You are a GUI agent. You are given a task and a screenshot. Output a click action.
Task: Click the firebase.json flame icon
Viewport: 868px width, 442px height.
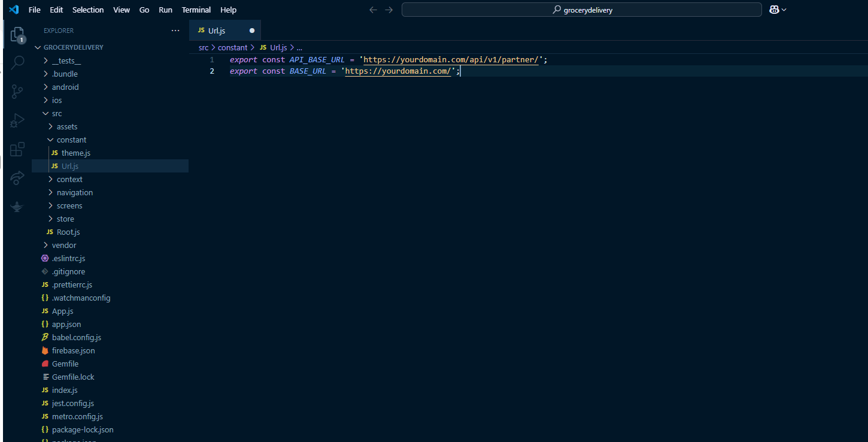pyautogui.click(x=45, y=350)
